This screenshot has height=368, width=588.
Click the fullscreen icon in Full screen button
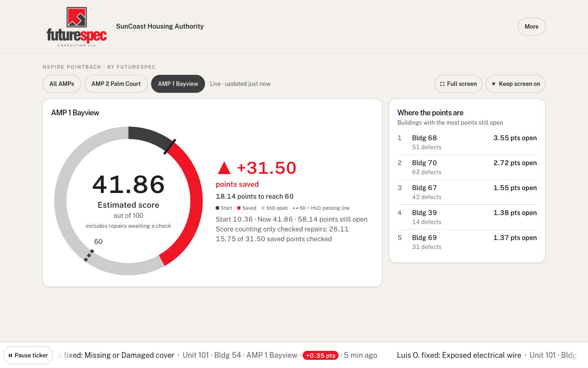pos(442,84)
